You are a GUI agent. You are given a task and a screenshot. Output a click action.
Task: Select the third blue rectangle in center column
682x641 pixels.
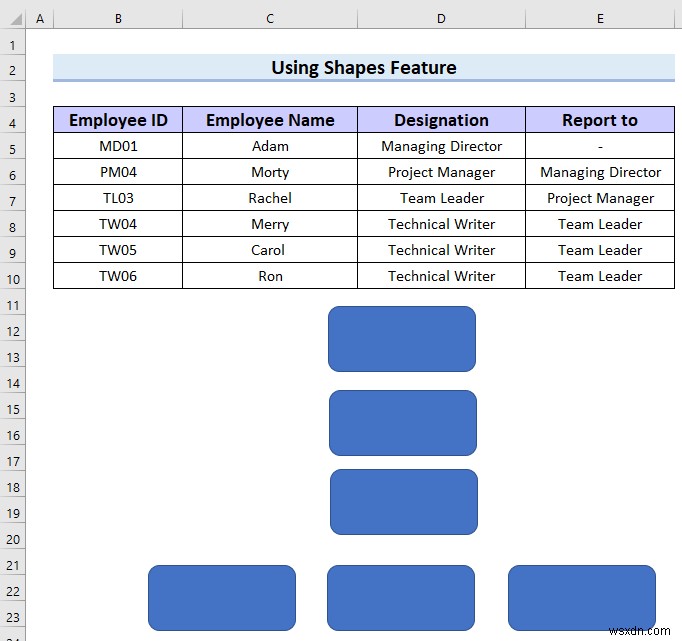click(404, 502)
